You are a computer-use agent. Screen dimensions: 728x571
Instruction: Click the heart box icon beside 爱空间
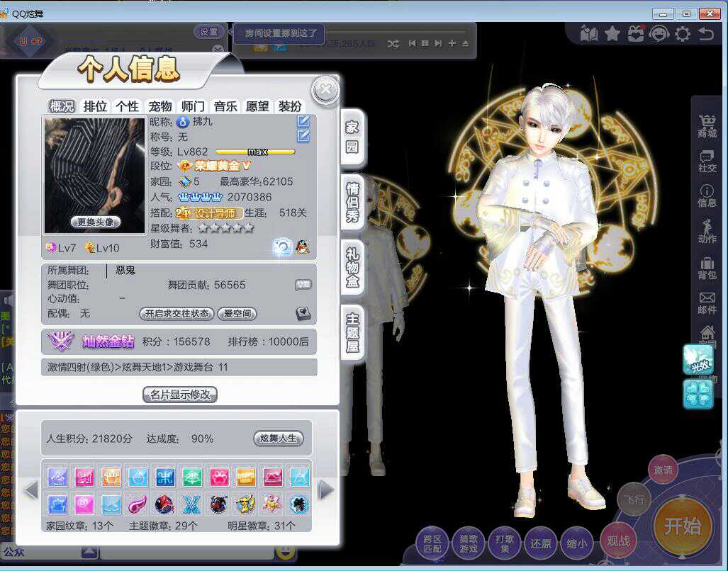click(x=303, y=314)
